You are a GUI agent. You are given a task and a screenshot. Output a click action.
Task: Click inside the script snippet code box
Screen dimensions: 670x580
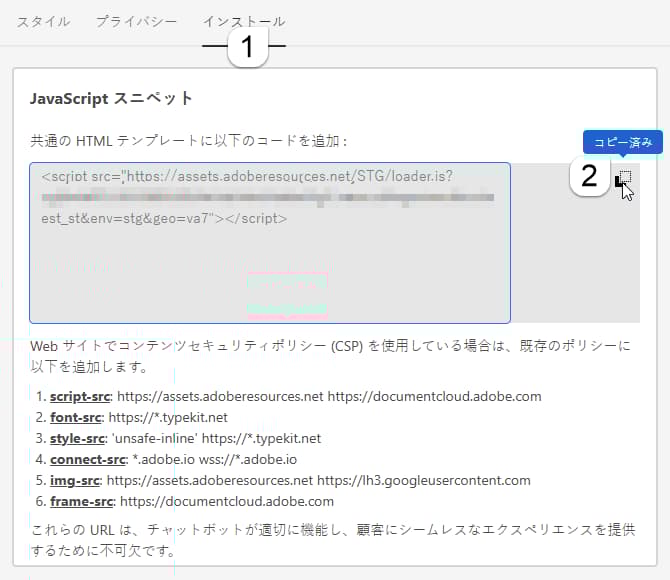[270, 243]
